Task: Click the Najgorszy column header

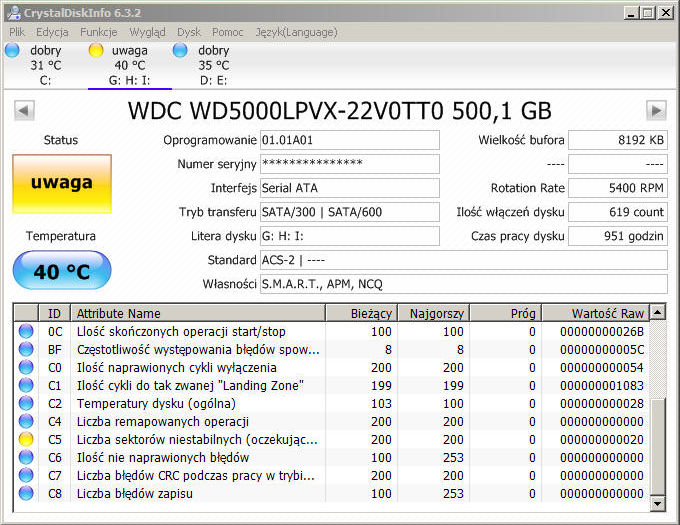Action: click(433, 313)
